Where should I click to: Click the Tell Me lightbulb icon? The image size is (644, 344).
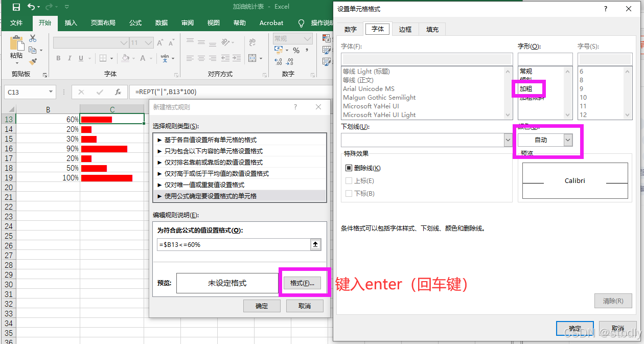tap(301, 23)
